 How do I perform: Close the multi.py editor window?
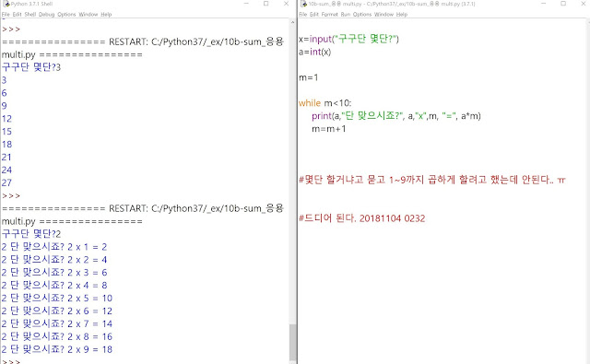584,4
